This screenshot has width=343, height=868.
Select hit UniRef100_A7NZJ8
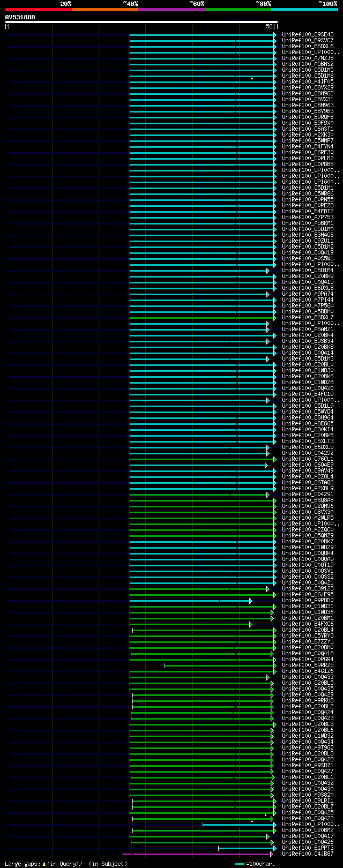pyautogui.click(x=308, y=58)
